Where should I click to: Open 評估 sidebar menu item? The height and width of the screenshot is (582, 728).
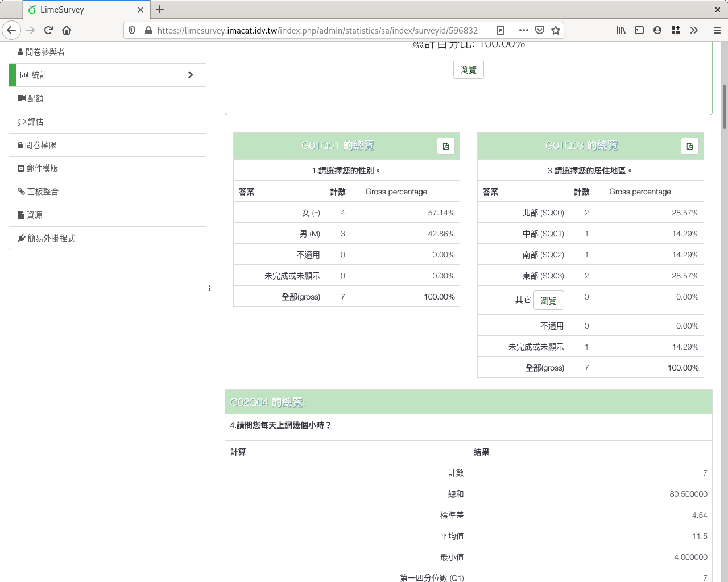[107, 122]
